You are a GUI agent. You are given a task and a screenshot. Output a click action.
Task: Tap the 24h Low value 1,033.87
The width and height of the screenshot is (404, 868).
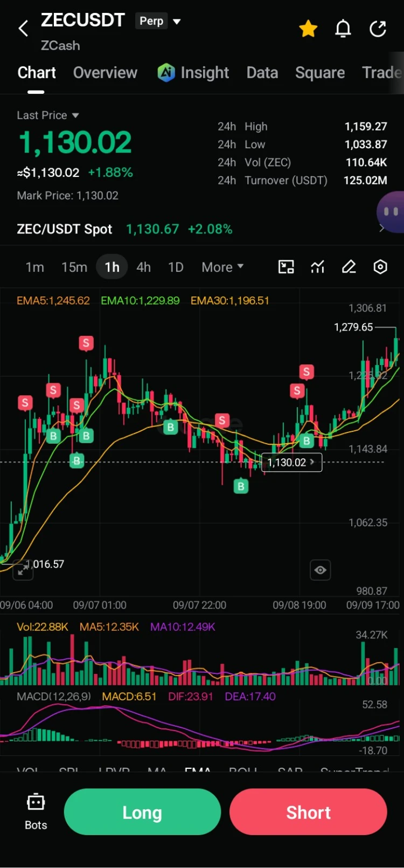[x=366, y=144]
